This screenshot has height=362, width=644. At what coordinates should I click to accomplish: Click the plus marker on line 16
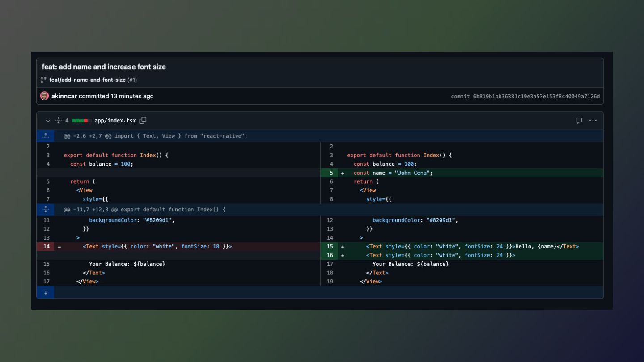click(x=343, y=256)
